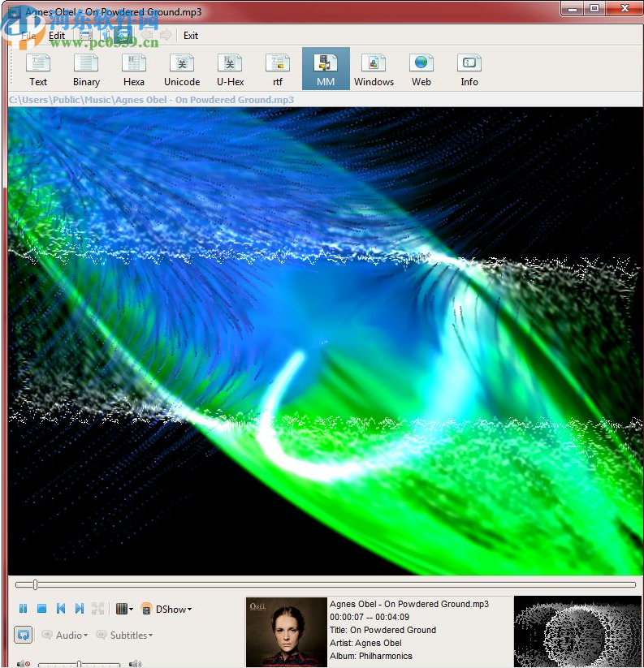Screen dimensions: 644x668
Task: Click the list options icon beside Edit
Action: (x=85, y=36)
